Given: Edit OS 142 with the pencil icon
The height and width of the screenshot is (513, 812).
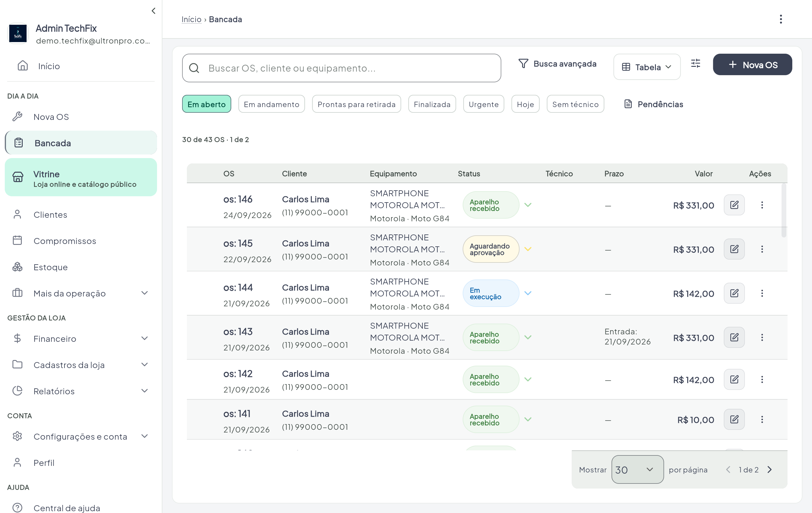Looking at the screenshot, I should click(x=734, y=379).
